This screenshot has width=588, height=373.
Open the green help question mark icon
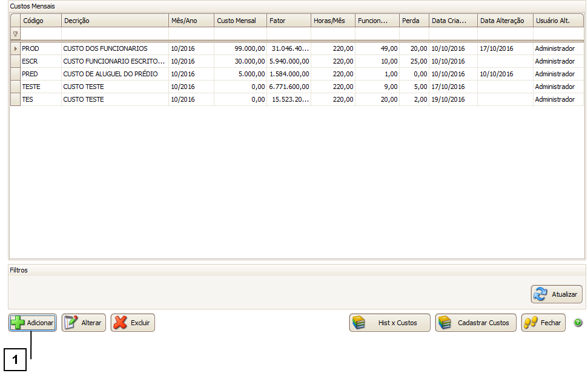[x=578, y=323]
